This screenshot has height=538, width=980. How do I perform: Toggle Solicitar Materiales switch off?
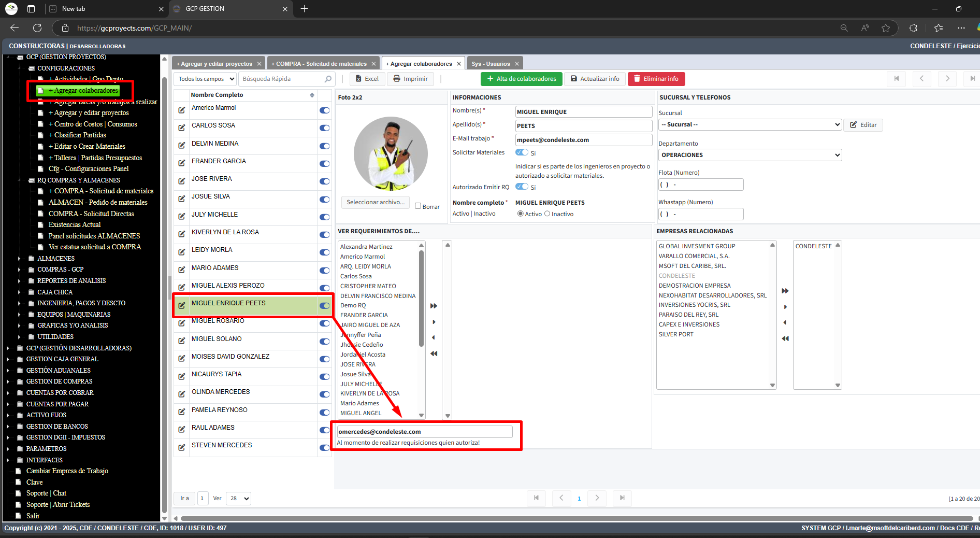[522, 152]
